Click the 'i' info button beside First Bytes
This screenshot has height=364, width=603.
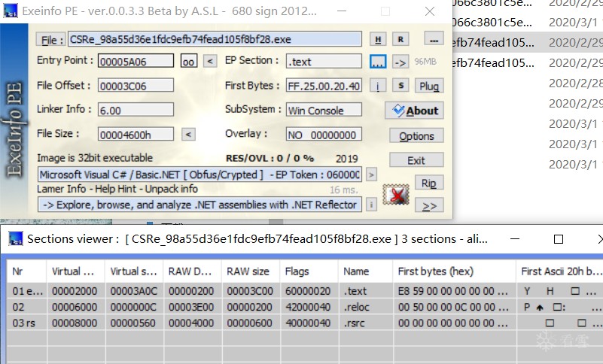[378, 86]
